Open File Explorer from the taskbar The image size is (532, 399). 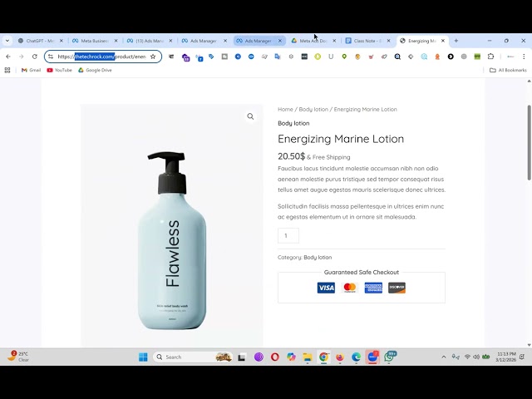(308, 357)
